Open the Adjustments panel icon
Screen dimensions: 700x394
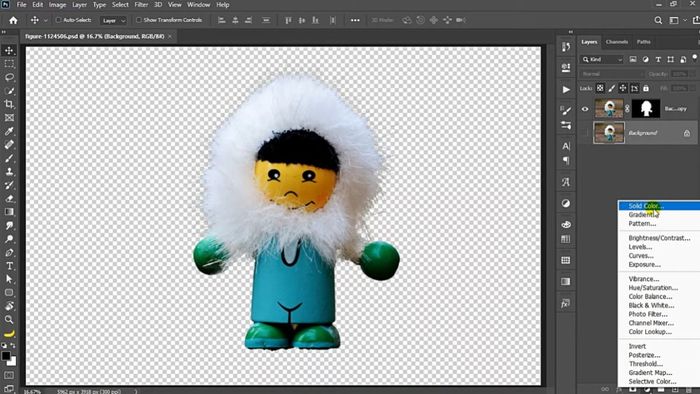566,203
